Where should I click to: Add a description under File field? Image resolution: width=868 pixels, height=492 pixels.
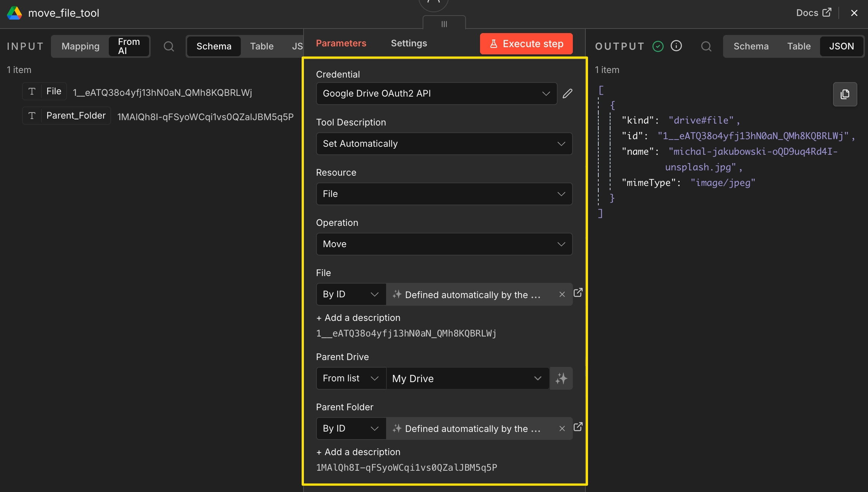pos(358,318)
